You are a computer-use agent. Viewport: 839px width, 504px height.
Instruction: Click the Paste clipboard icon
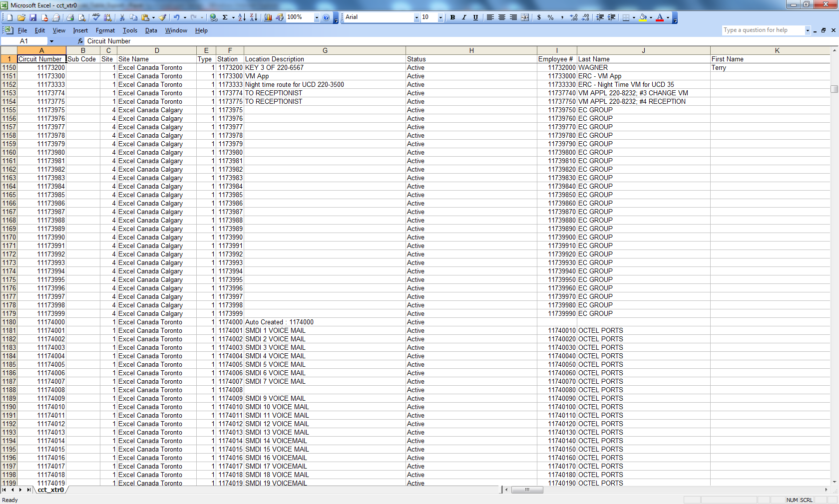coord(145,17)
